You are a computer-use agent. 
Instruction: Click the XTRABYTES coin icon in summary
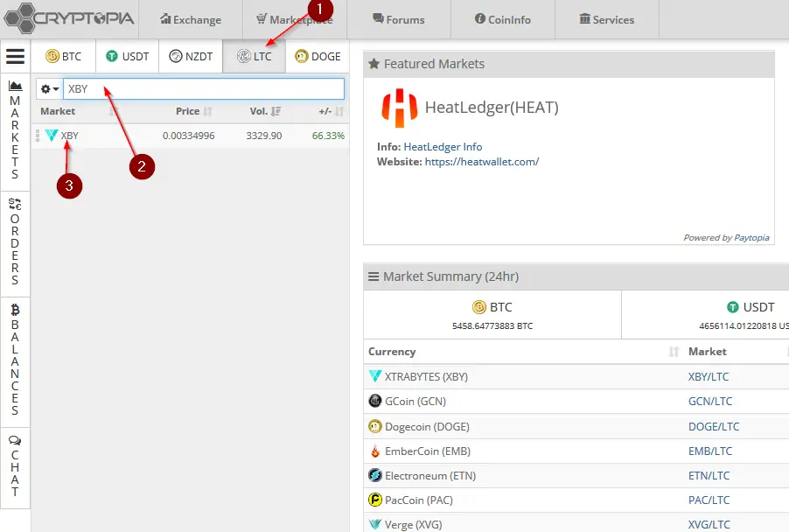click(375, 376)
